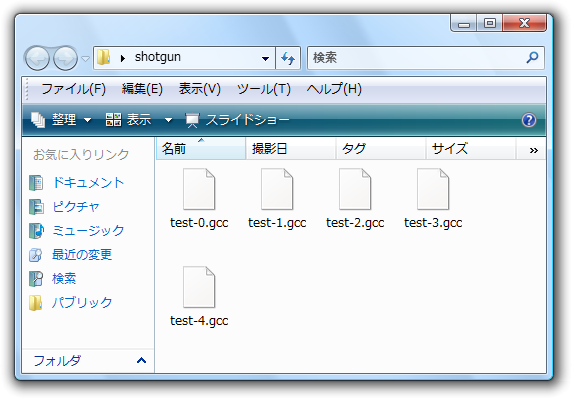Viewport: 572px width, 398px height.
Task: Open the ファイル(F) menu
Action: click(73, 89)
